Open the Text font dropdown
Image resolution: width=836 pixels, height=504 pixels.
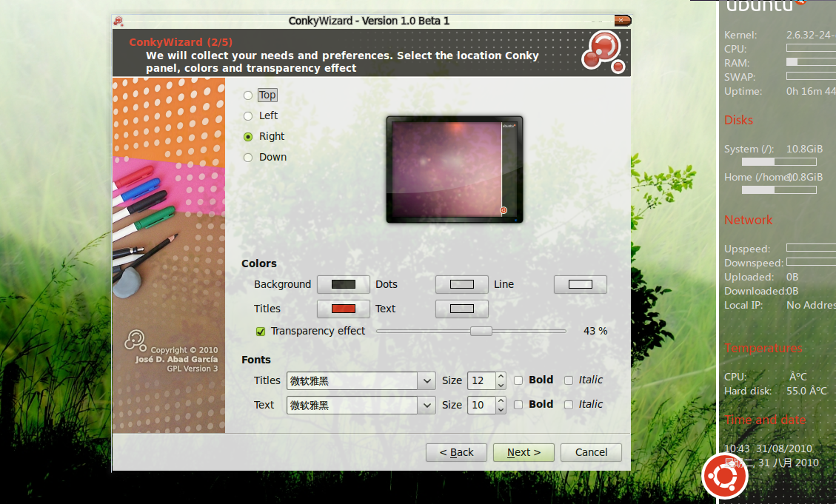[x=427, y=406]
